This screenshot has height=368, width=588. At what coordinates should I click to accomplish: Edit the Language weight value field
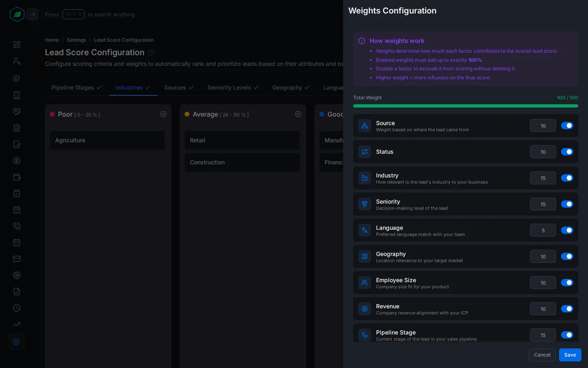543,230
